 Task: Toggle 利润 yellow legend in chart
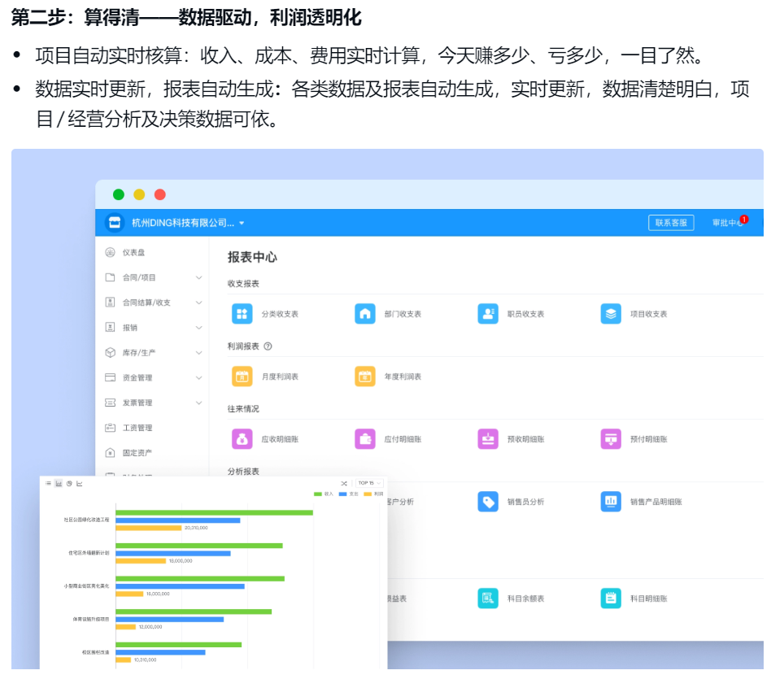tap(373, 494)
